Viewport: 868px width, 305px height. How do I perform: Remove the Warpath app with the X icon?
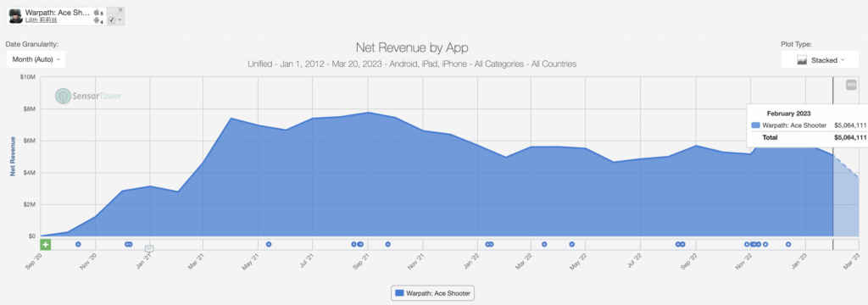(120, 10)
